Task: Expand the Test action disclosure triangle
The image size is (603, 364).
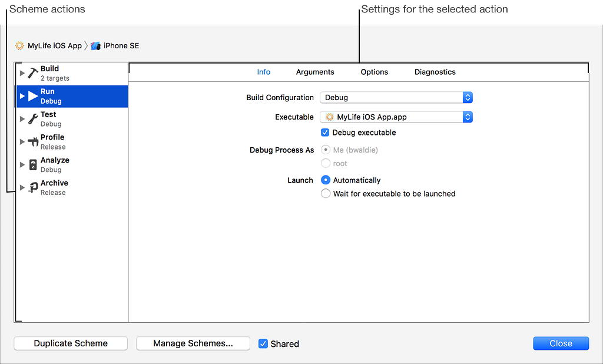Action: click(x=22, y=119)
